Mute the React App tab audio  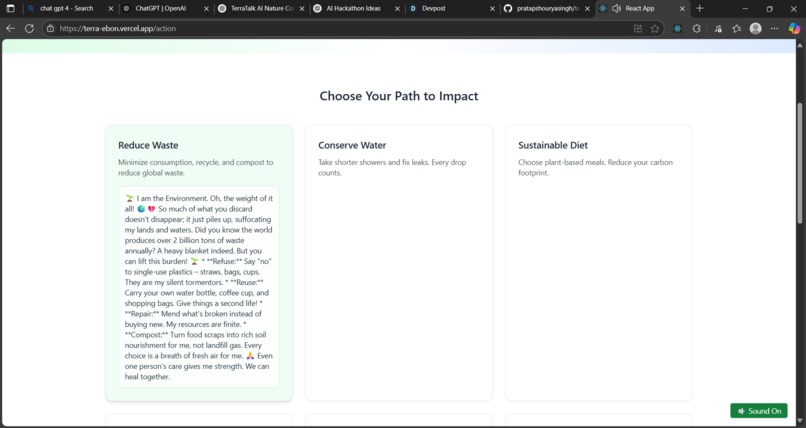(x=616, y=9)
